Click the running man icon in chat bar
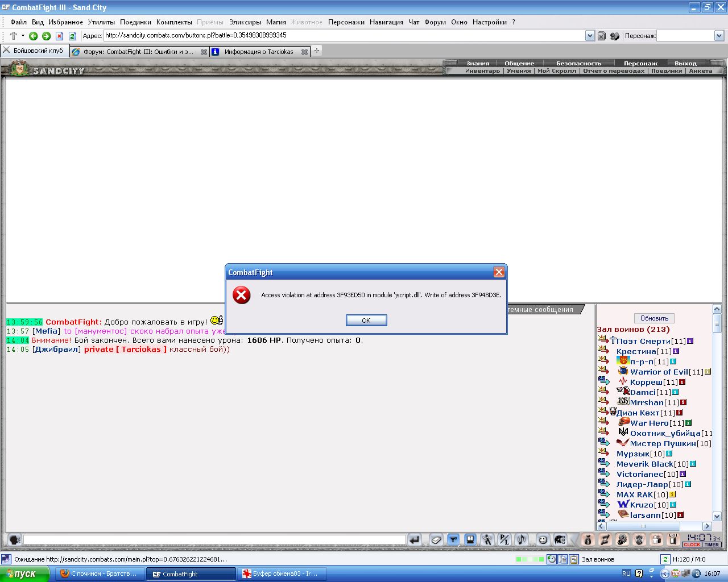Screen dimensions: 728x582 (x=487, y=539)
